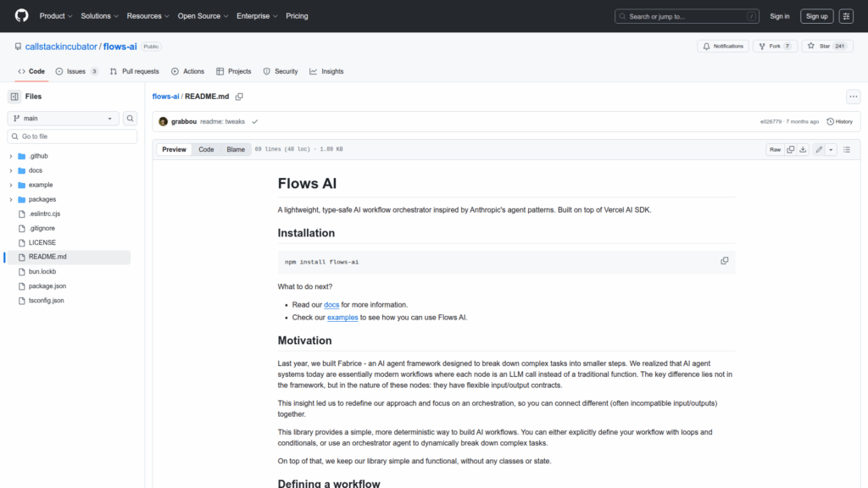
Task: Copy the npm install command
Action: (x=724, y=261)
